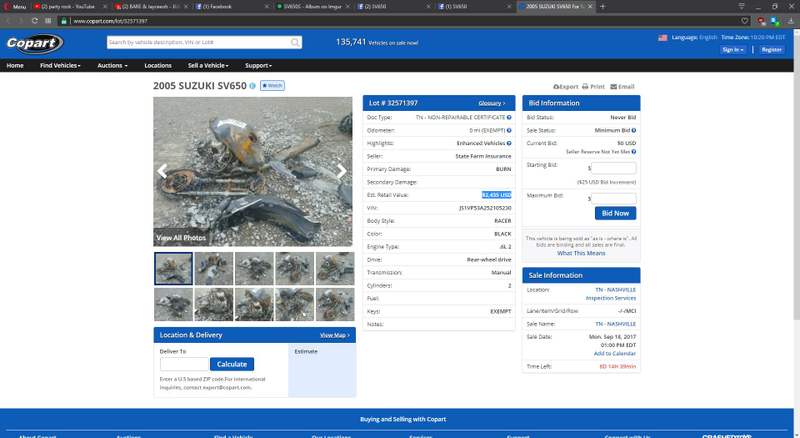Open info icon beside 2005 SUZUKI SV650 title

pyautogui.click(x=252, y=86)
